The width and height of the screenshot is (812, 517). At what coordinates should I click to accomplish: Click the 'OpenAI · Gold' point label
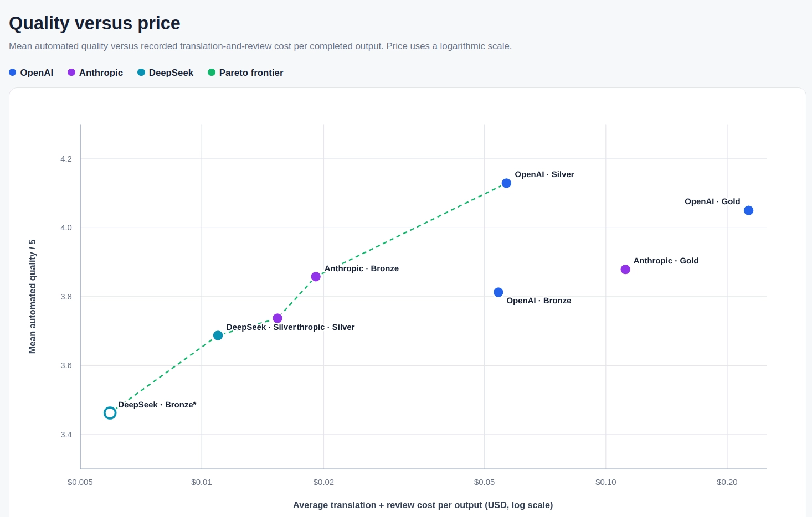pos(712,201)
